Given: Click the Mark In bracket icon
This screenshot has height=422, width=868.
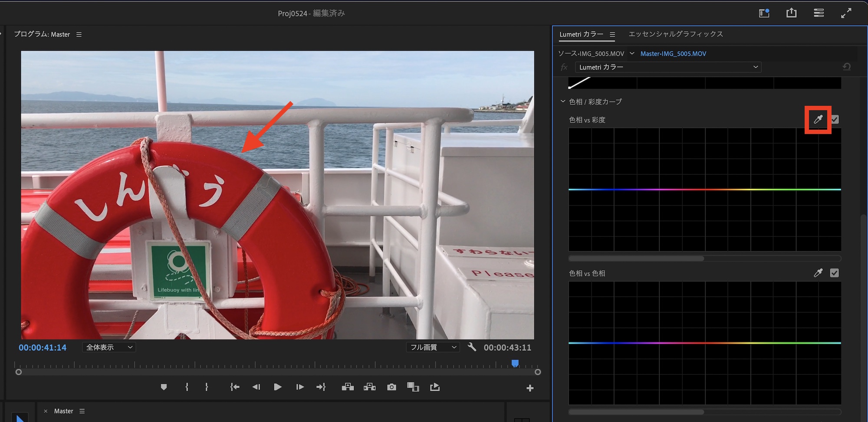Looking at the screenshot, I should [x=187, y=387].
